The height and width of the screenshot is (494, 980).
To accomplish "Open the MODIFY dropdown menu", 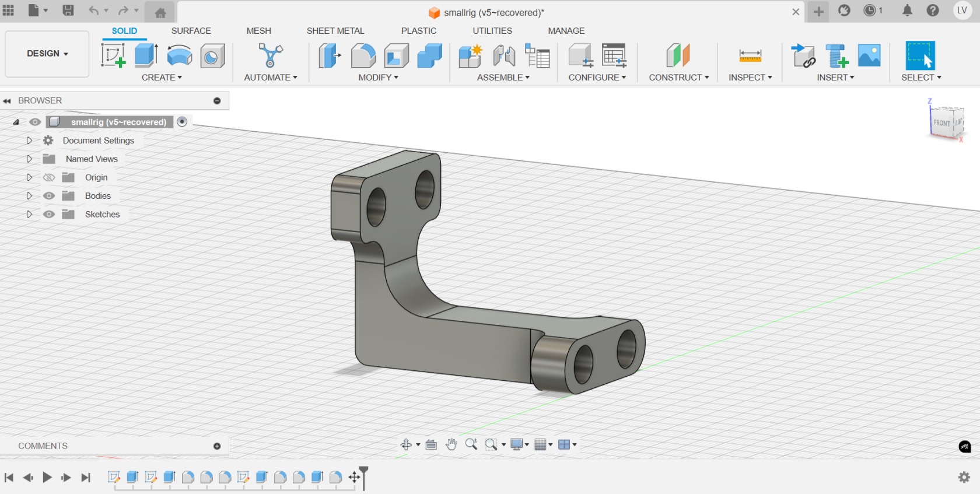I will pos(378,78).
